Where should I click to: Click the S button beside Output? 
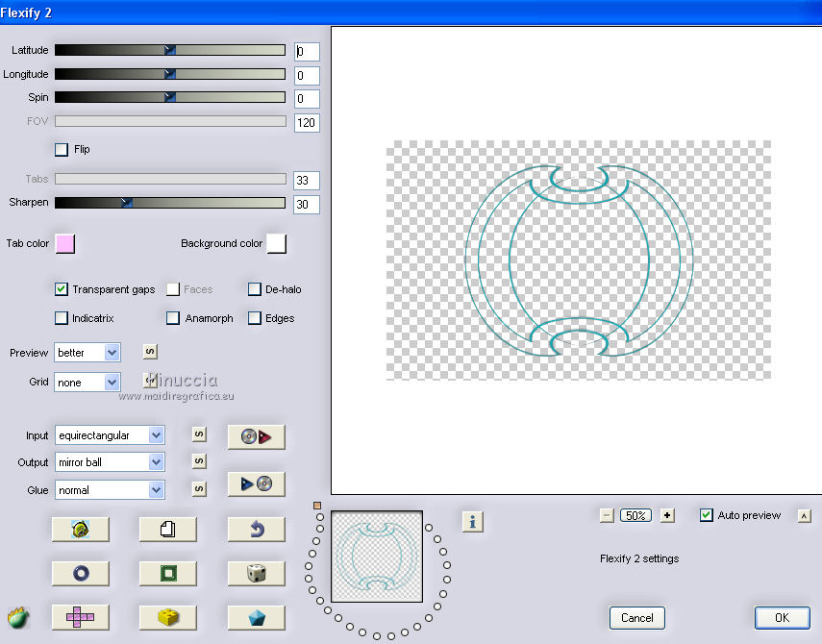[199, 461]
